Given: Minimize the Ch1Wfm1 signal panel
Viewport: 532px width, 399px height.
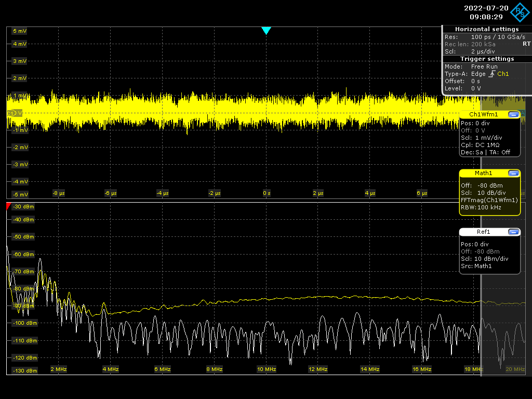Looking at the screenshot, I should tap(513, 114).
